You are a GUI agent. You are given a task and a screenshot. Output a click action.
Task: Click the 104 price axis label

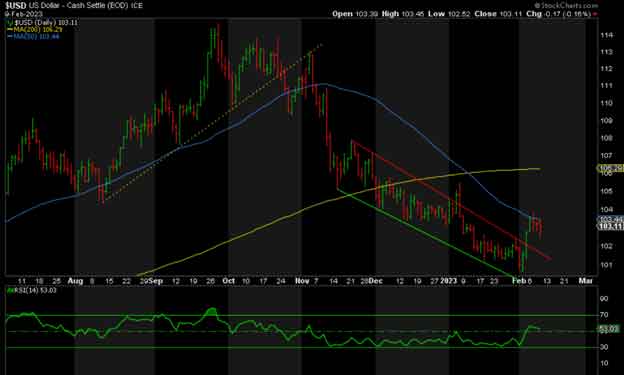(606, 209)
